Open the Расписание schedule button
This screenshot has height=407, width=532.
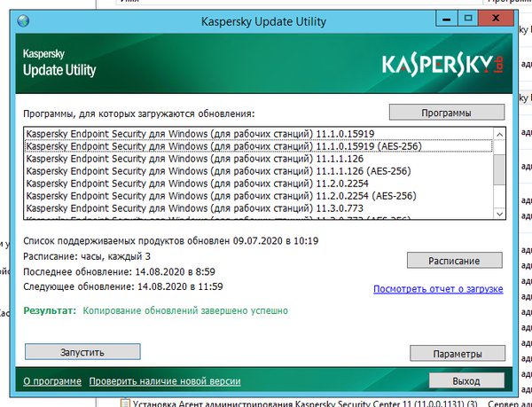(454, 260)
